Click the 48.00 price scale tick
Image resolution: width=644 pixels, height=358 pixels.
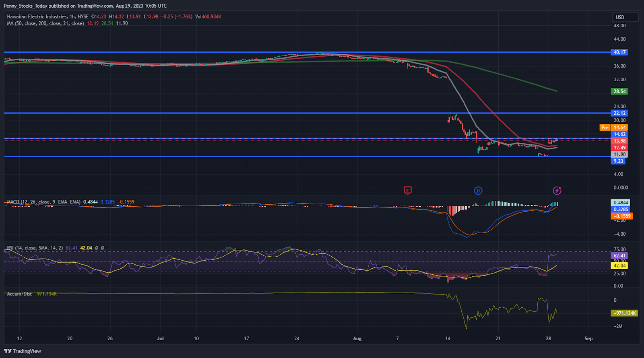point(619,26)
